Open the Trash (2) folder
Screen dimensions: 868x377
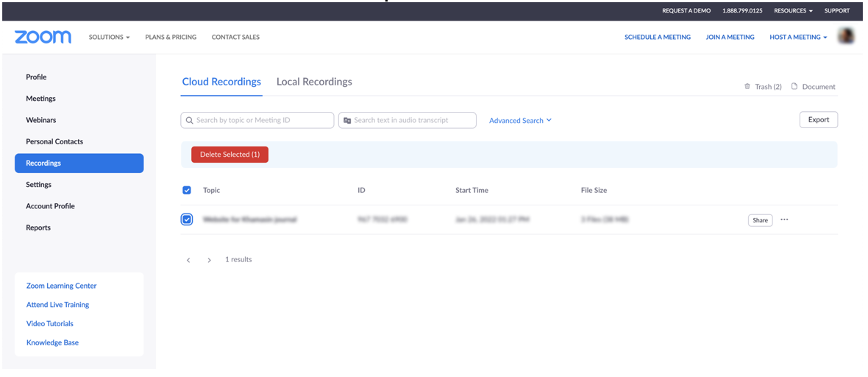763,86
